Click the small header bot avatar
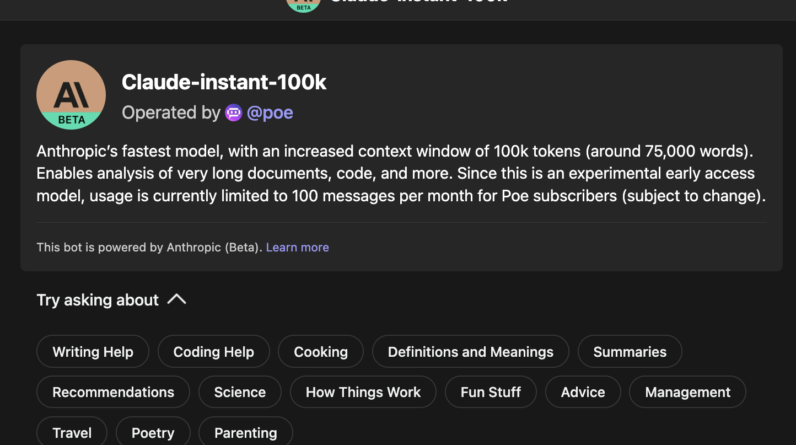The height and width of the screenshot is (445, 796). point(303,5)
